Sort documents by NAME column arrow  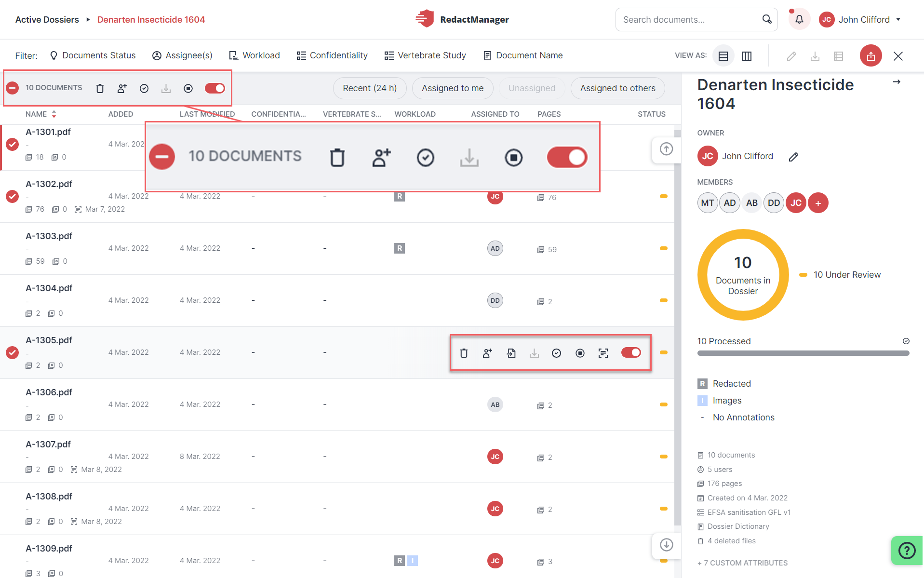(54, 114)
